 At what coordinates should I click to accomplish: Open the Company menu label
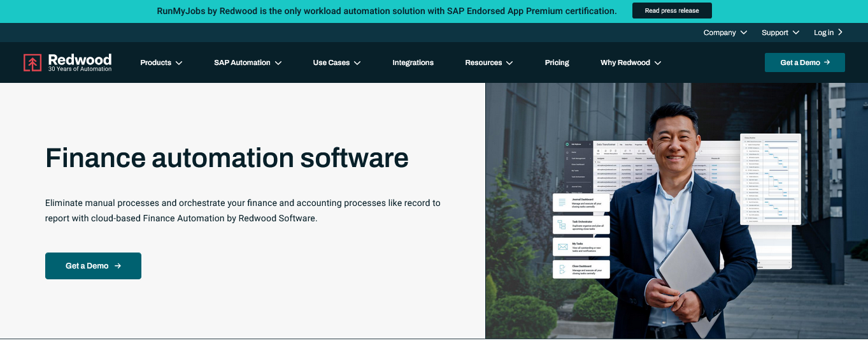pos(720,33)
